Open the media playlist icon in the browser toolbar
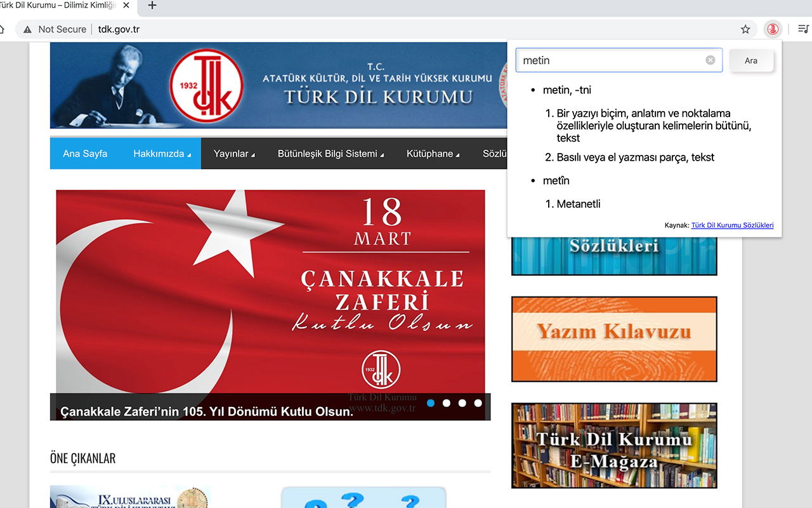812x508 pixels. (x=803, y=29)
